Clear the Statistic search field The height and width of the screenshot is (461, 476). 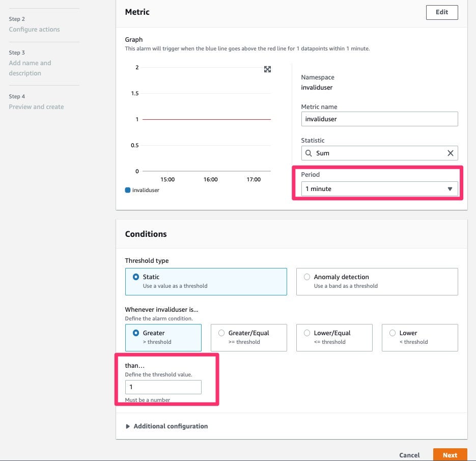click(450, 153)
